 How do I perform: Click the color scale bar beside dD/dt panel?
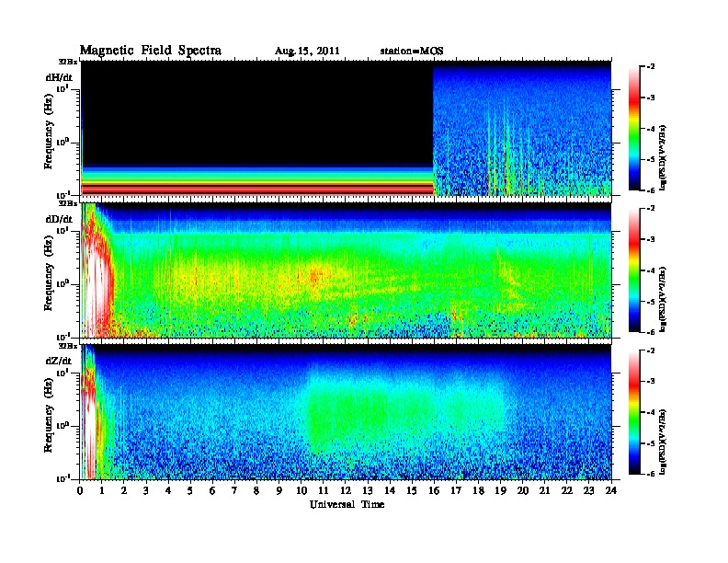(634, 270)
